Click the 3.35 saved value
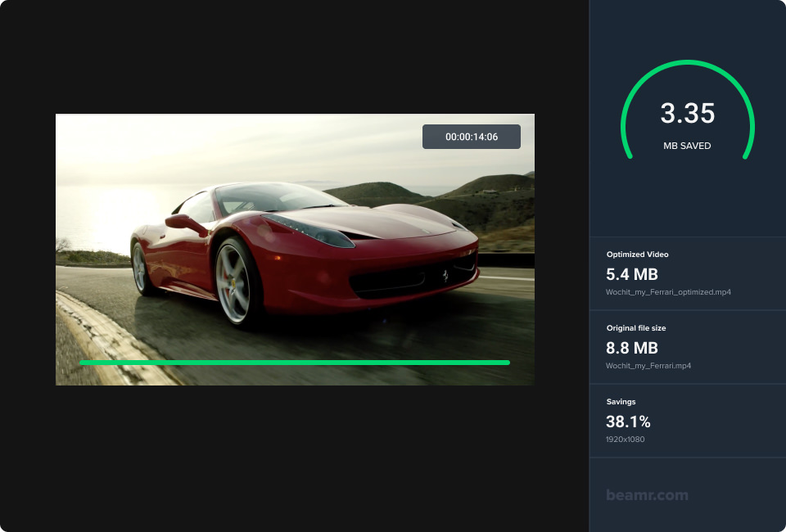This screenshot has width=786, height=532. [687, 113]
